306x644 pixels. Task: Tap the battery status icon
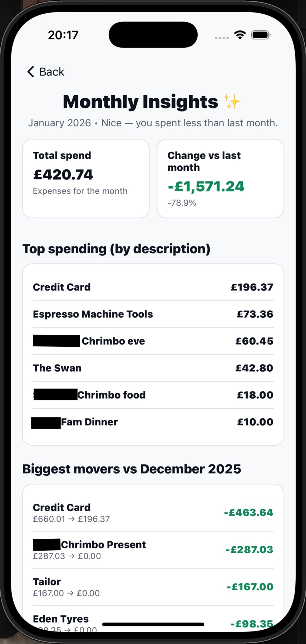pos(261,35)
